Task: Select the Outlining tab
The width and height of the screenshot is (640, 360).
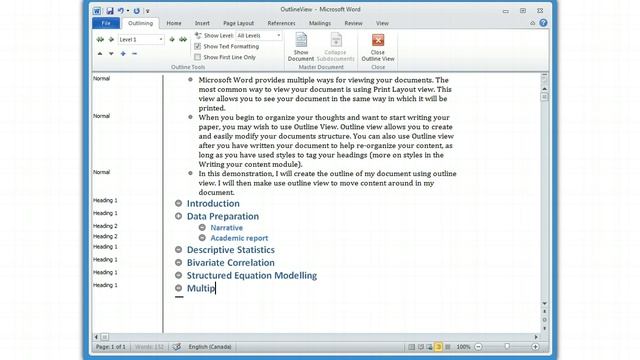Action: click(x=140, y=23)
